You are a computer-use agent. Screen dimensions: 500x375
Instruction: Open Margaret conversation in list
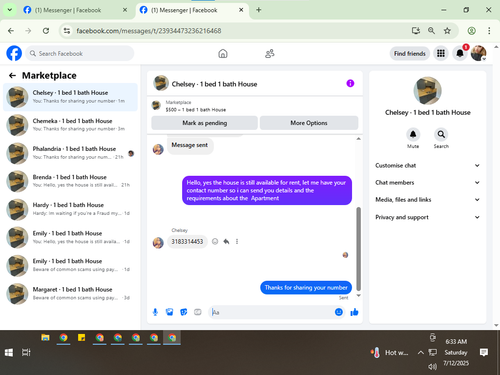pyautogui.click(x=70, y=294)
